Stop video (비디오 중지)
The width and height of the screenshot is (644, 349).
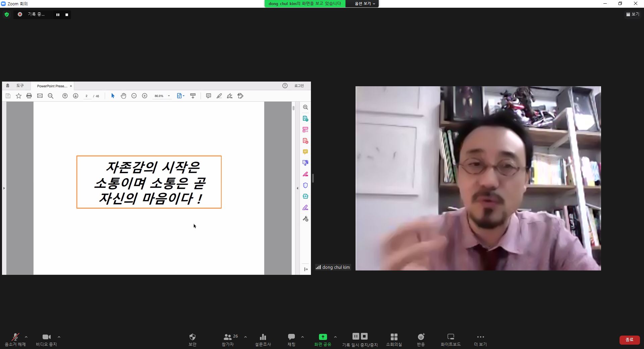pos(46,339)
